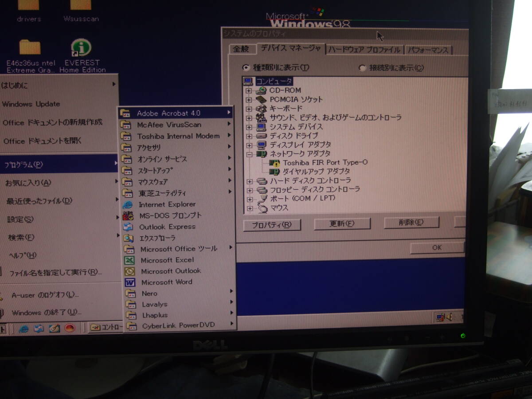Select the ディスプレイ アダプタ device icon

(x=261, y=145)
